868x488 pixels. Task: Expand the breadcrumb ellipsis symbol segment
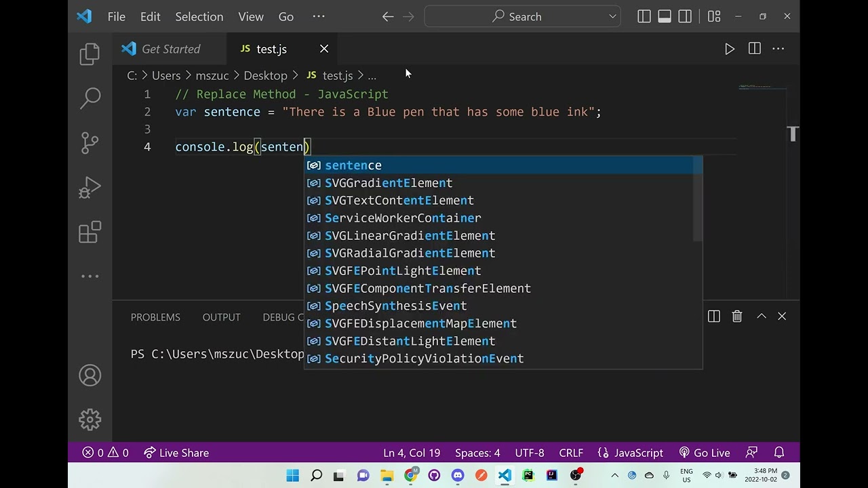point(372,75)
